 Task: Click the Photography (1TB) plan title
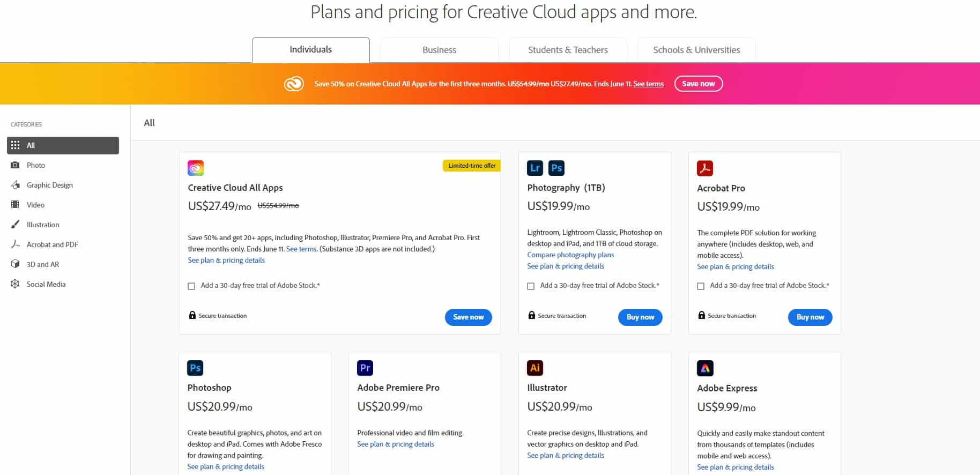[x=566, y=188]
